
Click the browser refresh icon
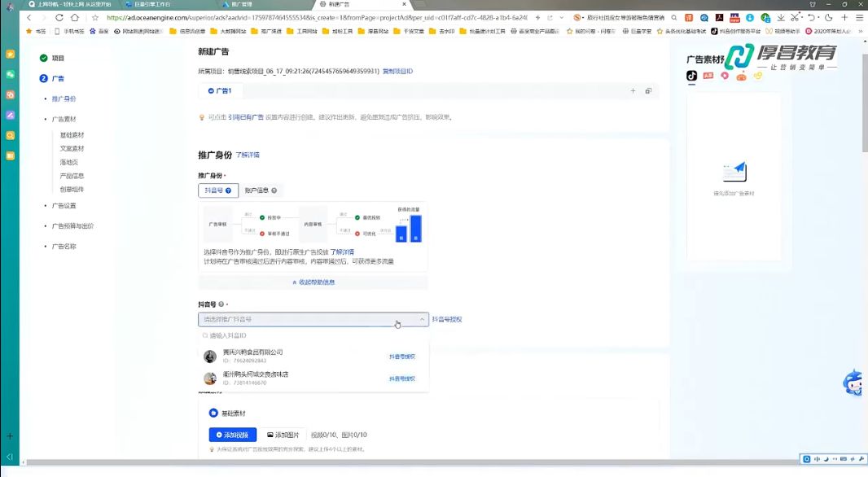point(59,18)
